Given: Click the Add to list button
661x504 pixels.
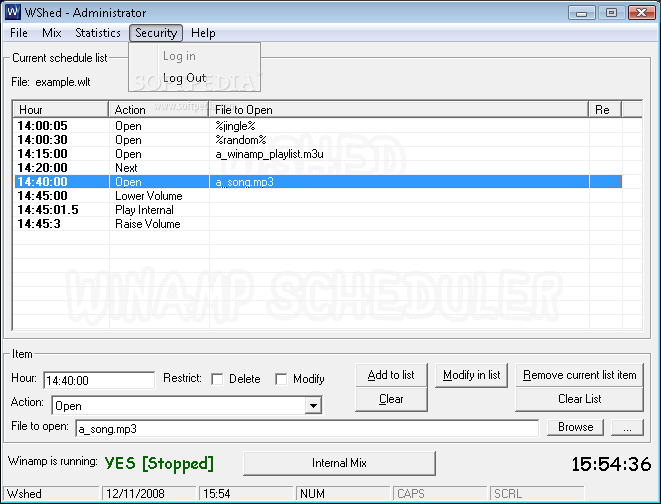Looking at the screenshot, I should pos(391,375).
